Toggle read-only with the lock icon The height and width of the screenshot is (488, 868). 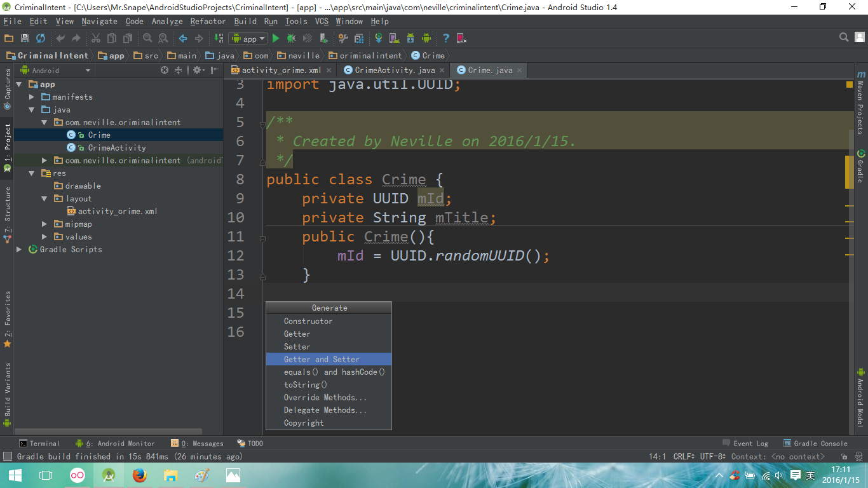pyautogui.click(x=844, y=456)
